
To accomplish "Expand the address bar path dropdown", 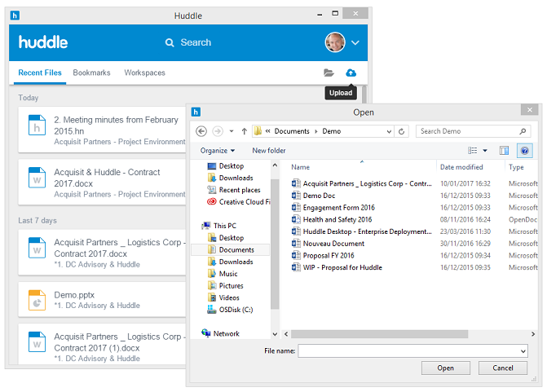I will (389, 131).
